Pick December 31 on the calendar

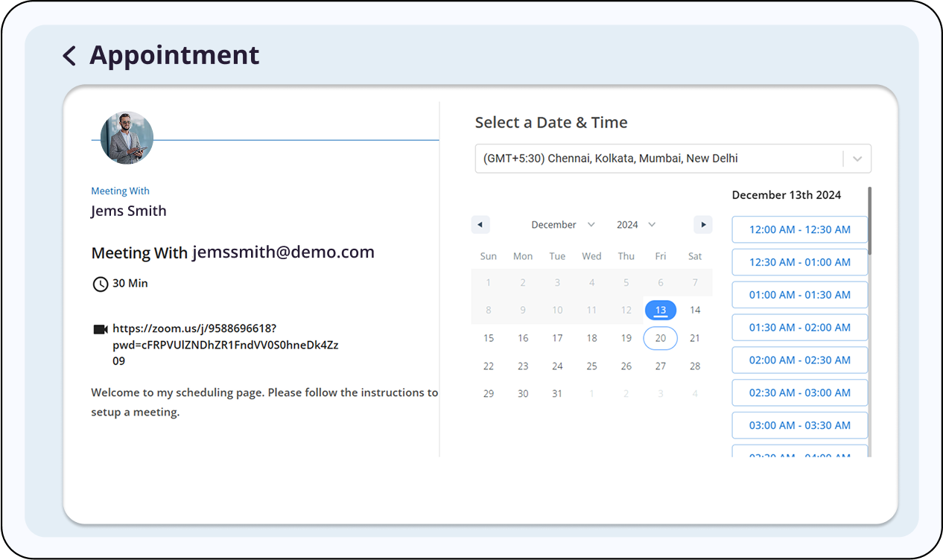[x=557, y=394]
